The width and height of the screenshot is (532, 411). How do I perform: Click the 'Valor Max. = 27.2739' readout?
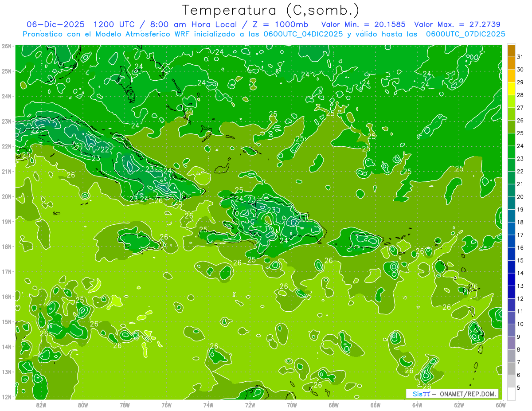pyautogui.click(x=457, y=24)
